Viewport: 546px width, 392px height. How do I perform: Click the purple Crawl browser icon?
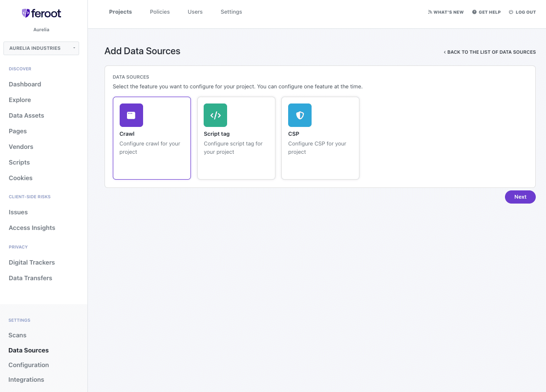coord(131,115)
